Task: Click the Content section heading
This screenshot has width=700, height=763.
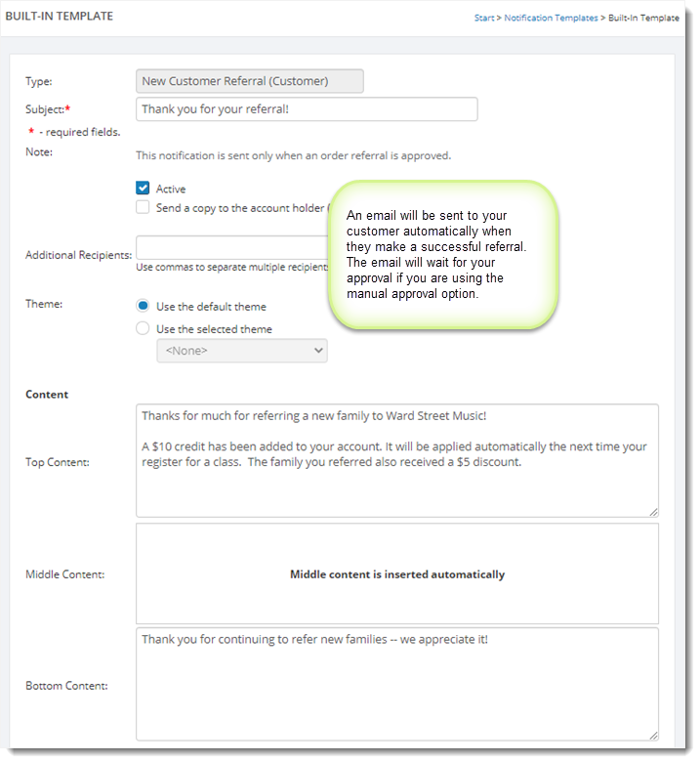Action: click(47, 395)
